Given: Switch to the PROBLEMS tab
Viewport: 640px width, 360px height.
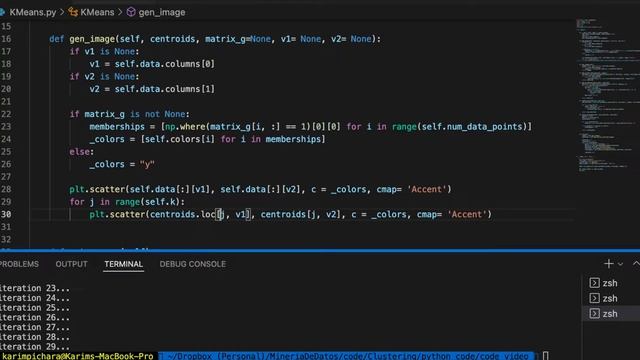Looking at the screenshot, I should click(19, 264).
